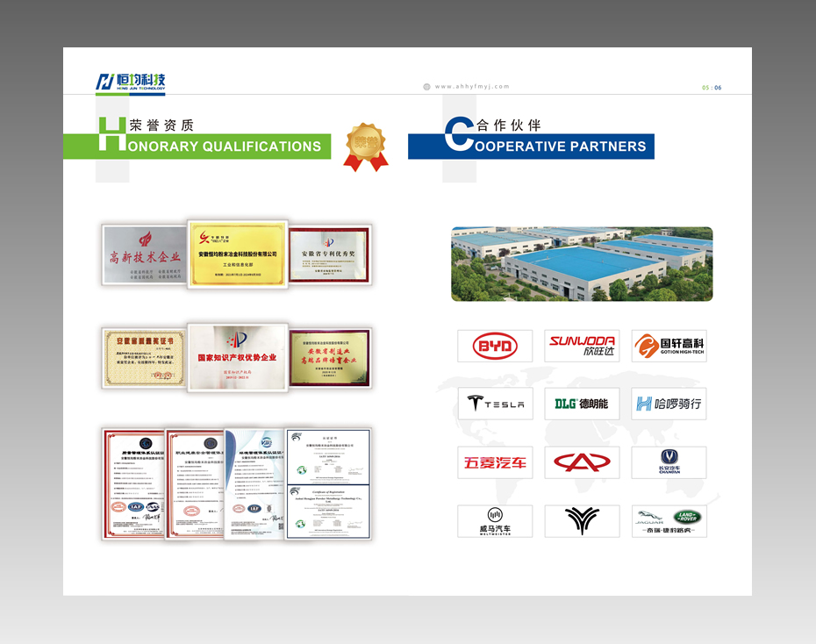The width and height of the screenshot is (816, 644).
Task: Click the Cooperative Partners blue banner
Action: click(531, 147)
